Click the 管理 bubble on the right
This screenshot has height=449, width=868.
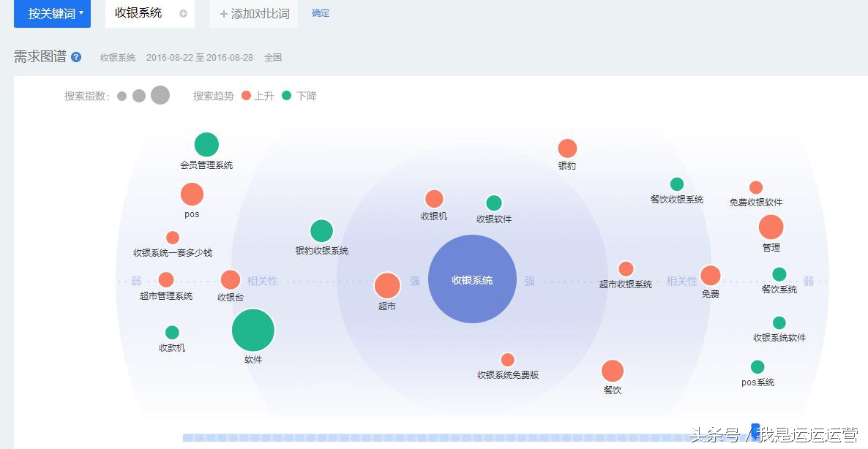[771, 227]
